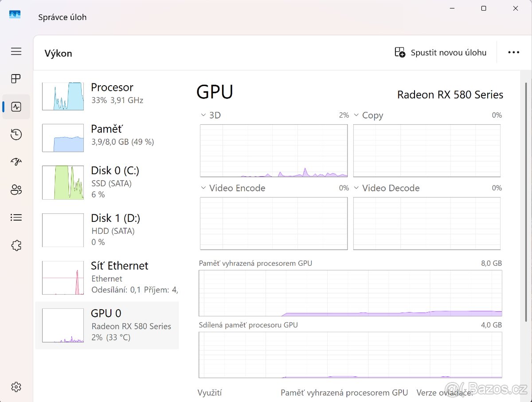The width and height of the screenshot is (532, 402).
Task: Open the three-dot overflow menu
Action: pos(513,52)
